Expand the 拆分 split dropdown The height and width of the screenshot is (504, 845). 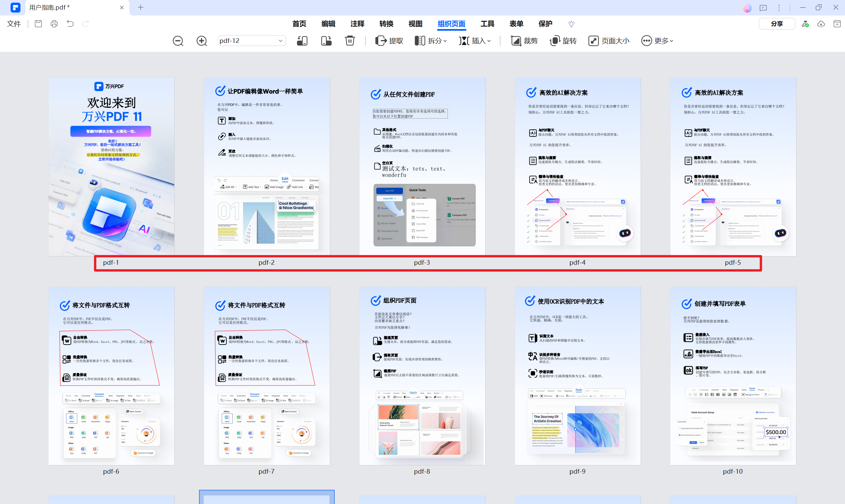click(x=431, y=41)
